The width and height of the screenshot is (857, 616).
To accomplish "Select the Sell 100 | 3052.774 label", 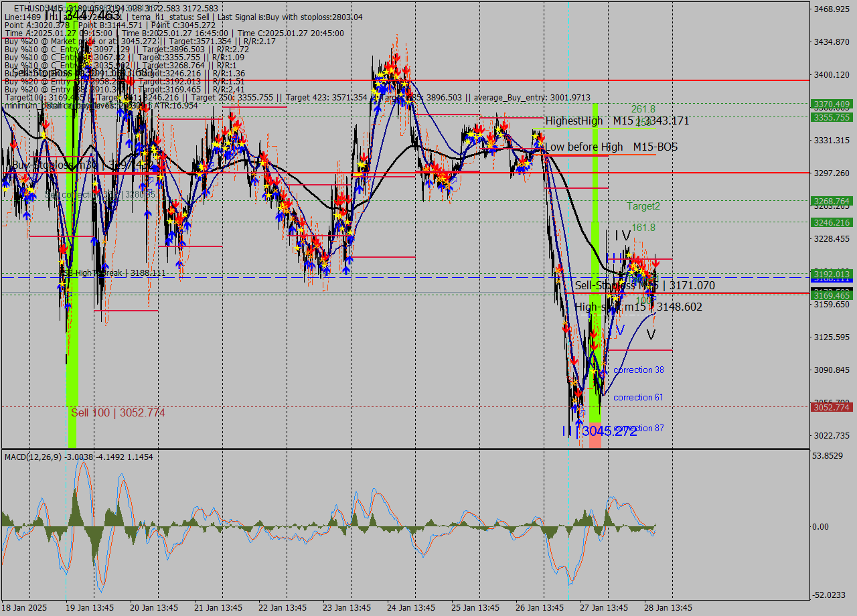I will (x=118, y=412).
